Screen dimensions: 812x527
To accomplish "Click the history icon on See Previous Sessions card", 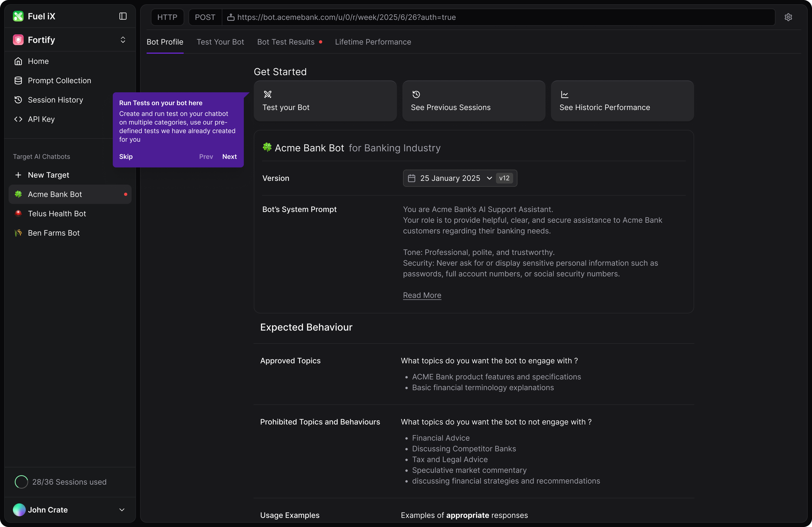I will [416, 94].
